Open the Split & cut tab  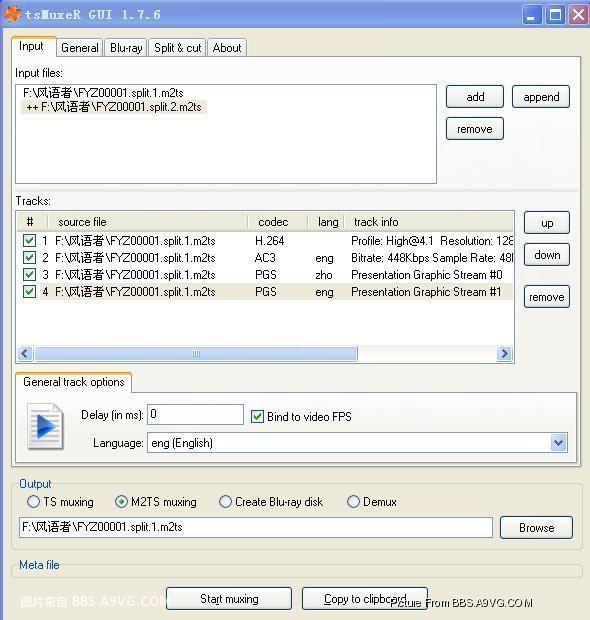pyautogui.click(x=178, y=48)
